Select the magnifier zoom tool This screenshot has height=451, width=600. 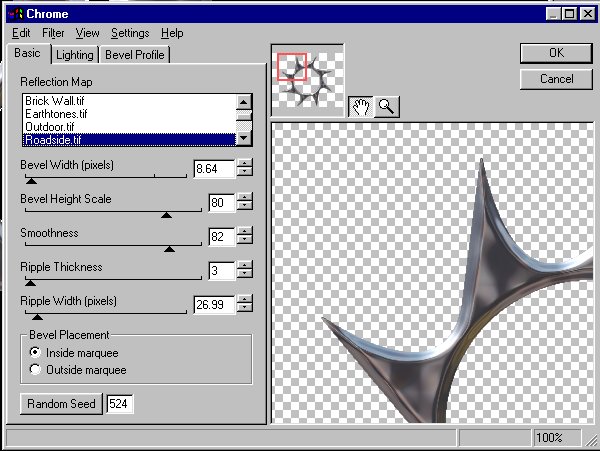(385, 107)
